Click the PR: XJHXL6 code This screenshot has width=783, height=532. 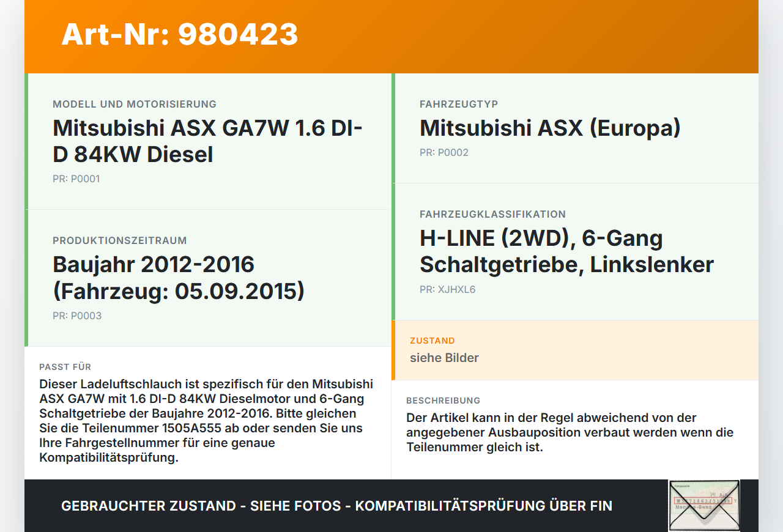point(447,290)
